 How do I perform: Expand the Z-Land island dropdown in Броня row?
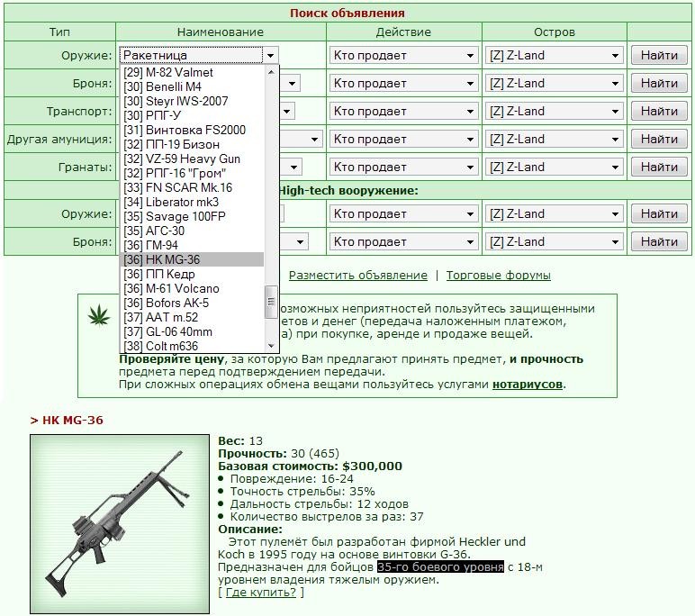(x=554, y=84)
